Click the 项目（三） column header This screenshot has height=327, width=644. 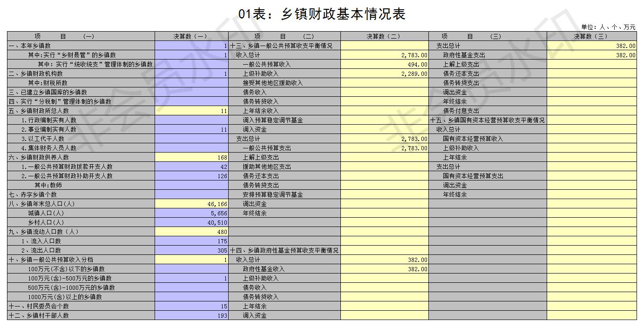tap(488, 36)
